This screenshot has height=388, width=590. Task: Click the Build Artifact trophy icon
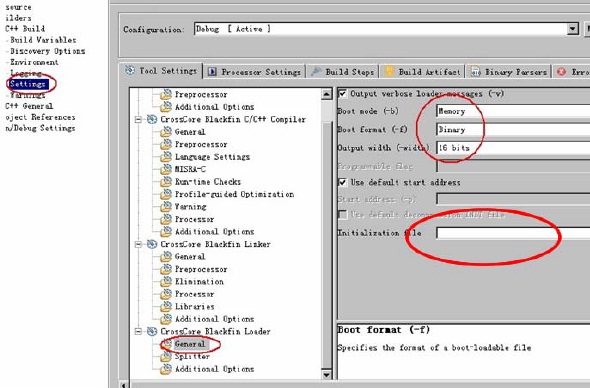click(389, 71)
